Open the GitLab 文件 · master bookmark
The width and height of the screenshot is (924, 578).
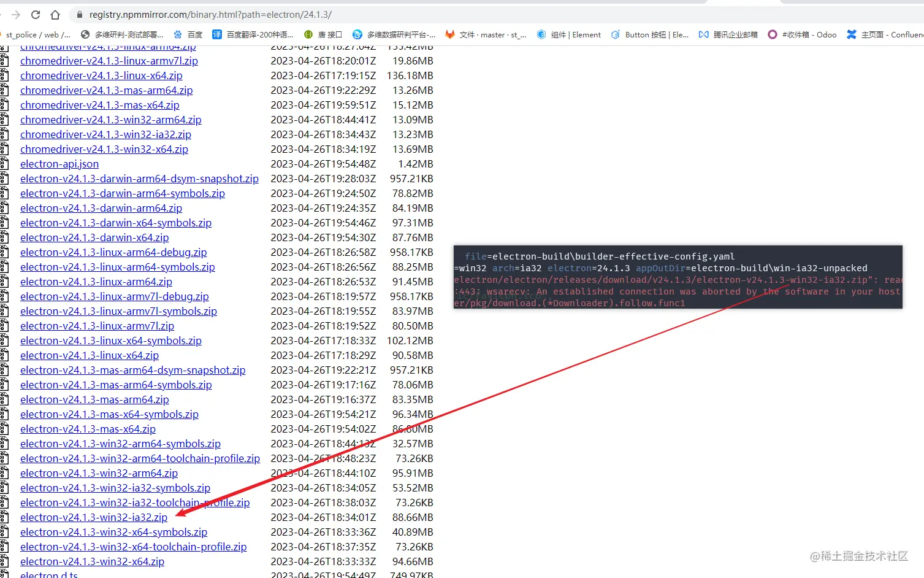pyautogui.click(x=486, y=35)
